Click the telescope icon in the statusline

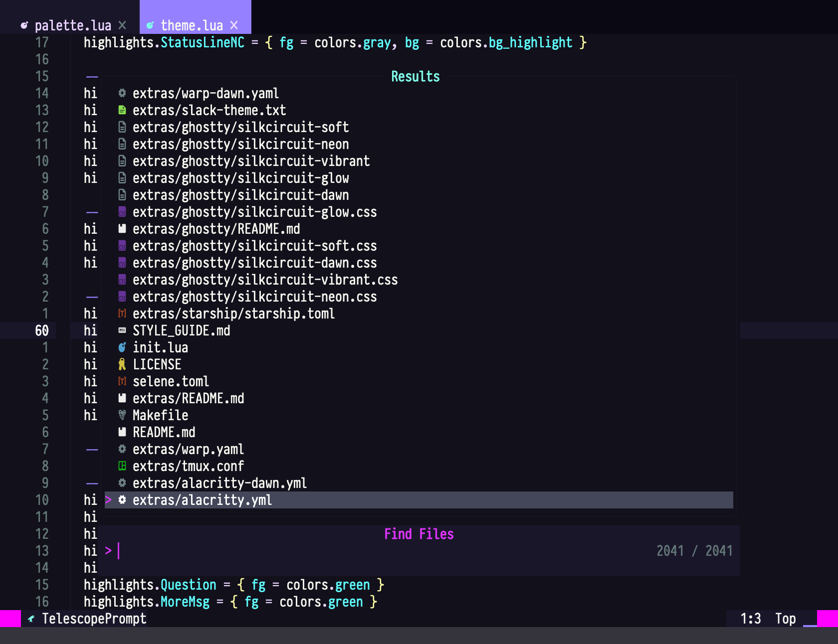point(31,619)
